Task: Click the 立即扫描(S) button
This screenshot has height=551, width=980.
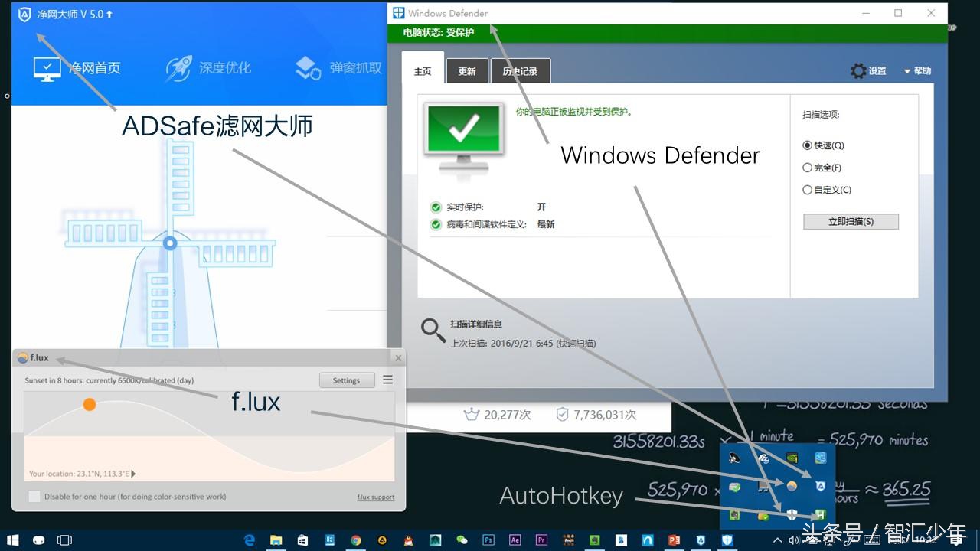Action: point(851,221)
